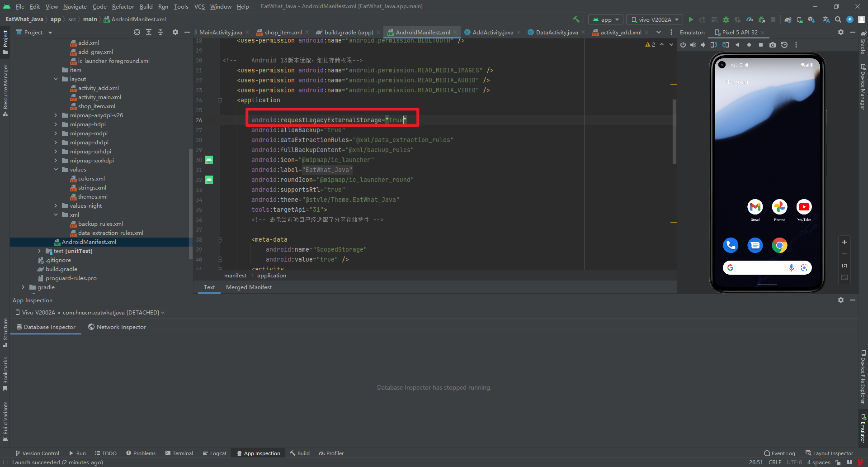
Task: Switch to MainActivity.java tab
Action: [220, 32]
